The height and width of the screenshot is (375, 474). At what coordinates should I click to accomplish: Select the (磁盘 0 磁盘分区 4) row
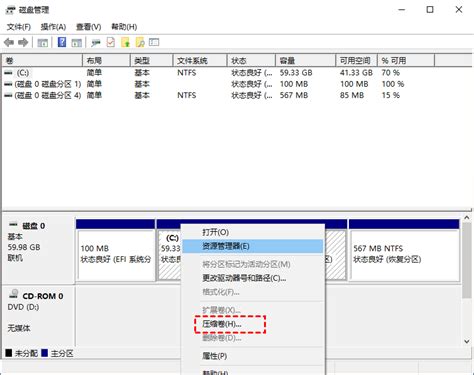click(219, 95)
